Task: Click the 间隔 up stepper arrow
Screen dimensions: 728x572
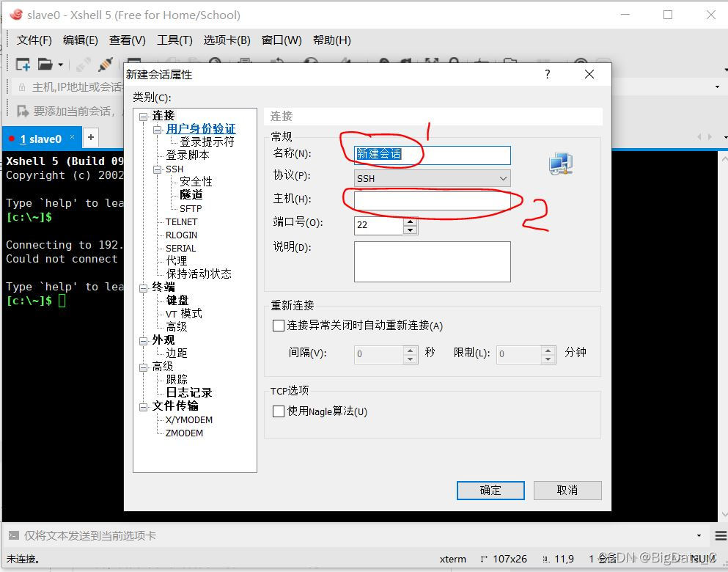Action: (x=410, y=350)
